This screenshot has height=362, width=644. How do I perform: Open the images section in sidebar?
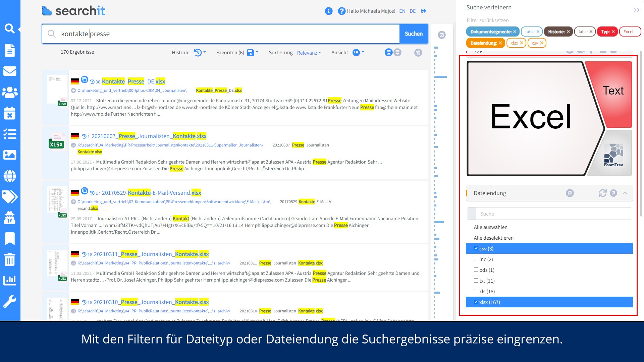point(10,155)
